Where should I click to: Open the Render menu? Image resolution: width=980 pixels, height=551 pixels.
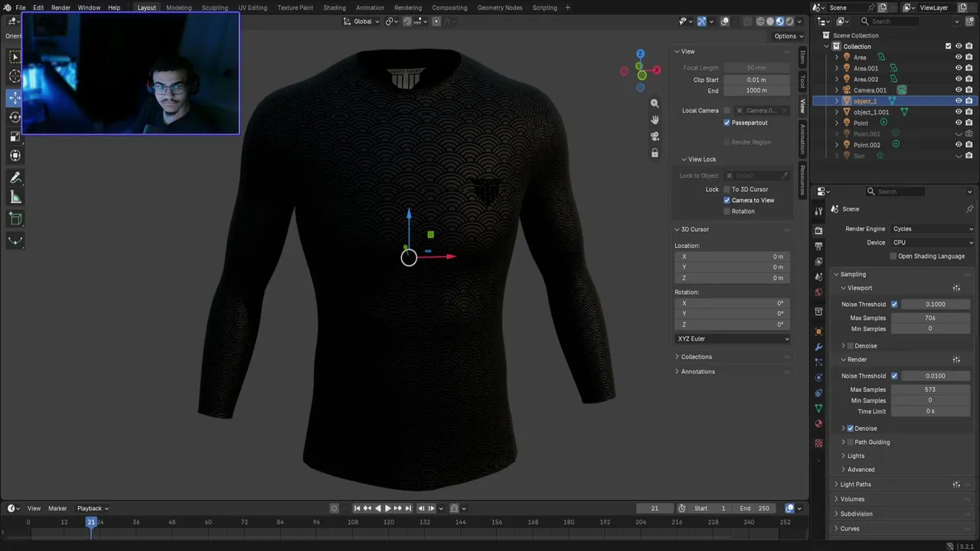point(60,8)
